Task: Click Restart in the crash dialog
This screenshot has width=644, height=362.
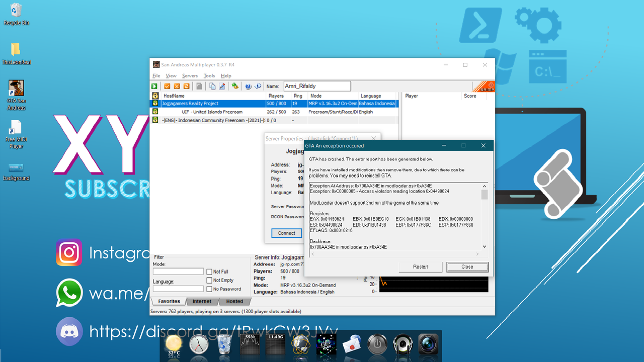Action: [x=421, y=267]
